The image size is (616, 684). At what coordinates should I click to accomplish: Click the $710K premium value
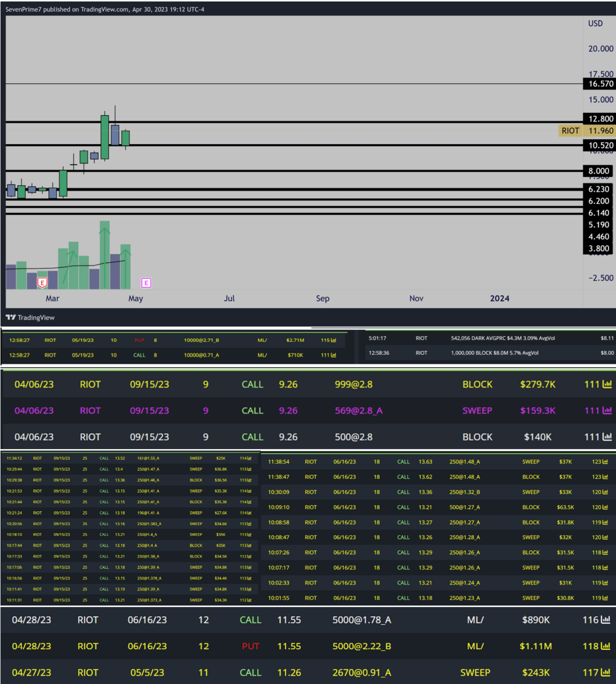coord(295,355)
